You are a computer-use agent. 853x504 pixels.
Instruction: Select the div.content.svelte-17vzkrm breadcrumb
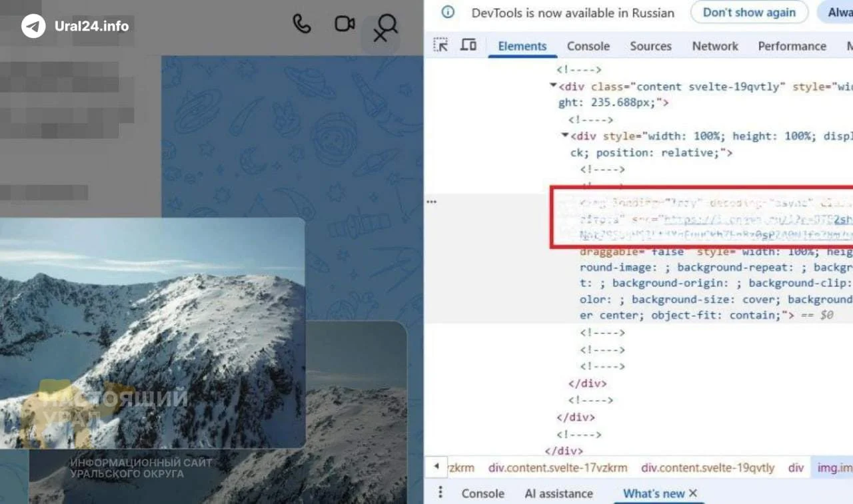[558, 467]
